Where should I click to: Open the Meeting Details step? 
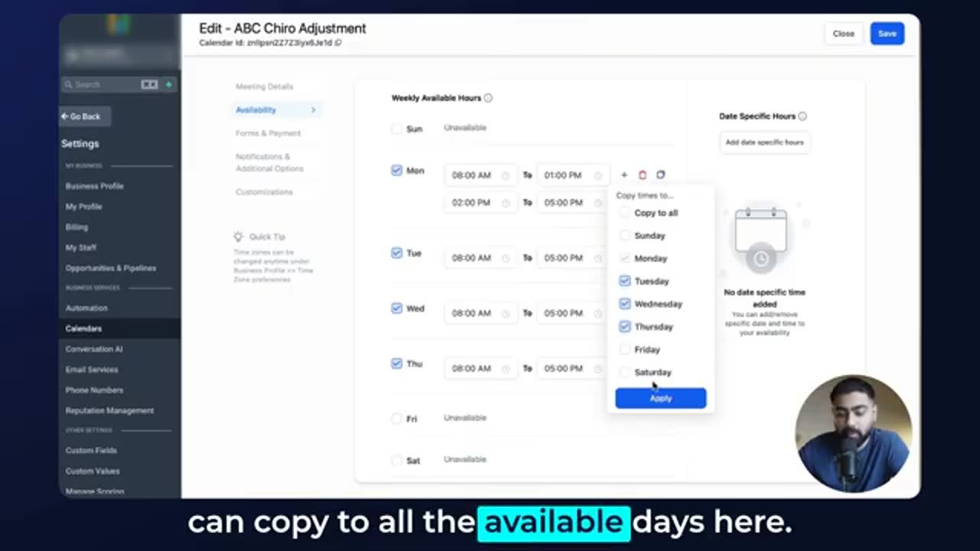pos(264,86)
